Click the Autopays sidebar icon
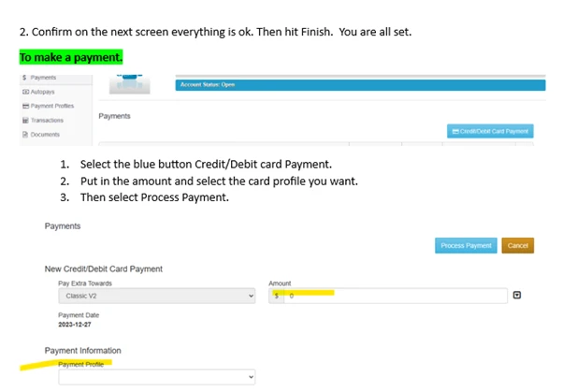The height and width of the screenshot is (392, 563). 23,91
